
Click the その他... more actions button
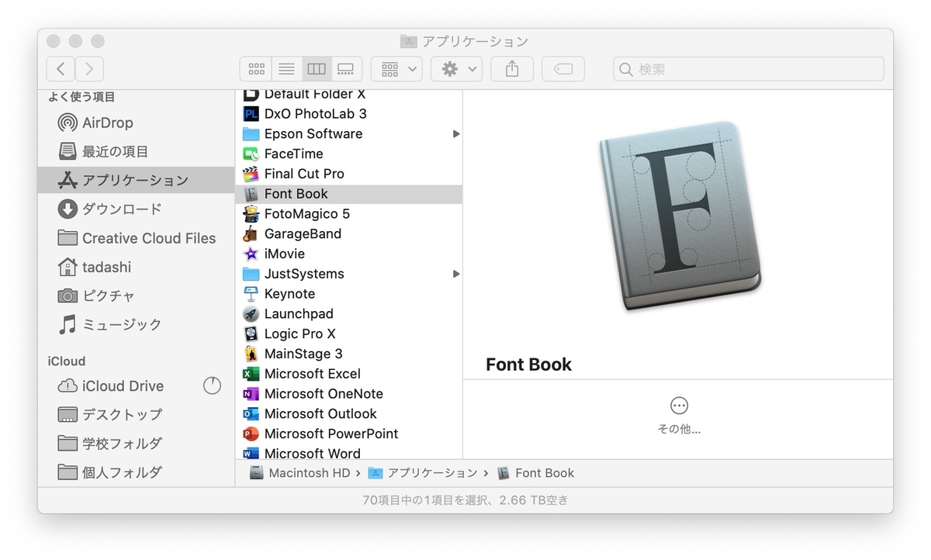pos(679,414)
